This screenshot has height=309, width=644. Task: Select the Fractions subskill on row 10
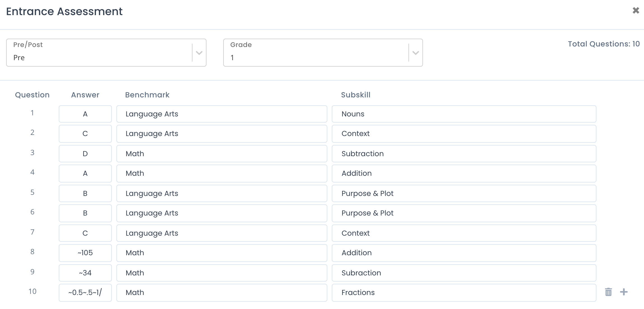tap(464, 292)
